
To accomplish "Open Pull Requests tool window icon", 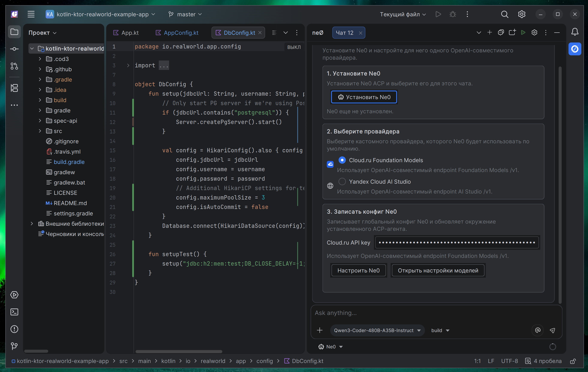I will pyautogui.click(x=14, y=66).
